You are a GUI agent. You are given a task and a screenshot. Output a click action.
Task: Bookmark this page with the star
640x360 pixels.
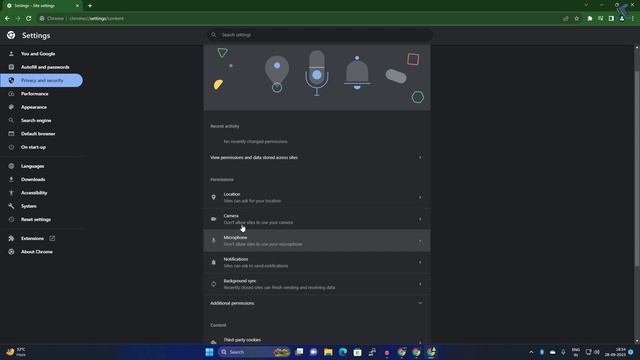coord(576,18)
